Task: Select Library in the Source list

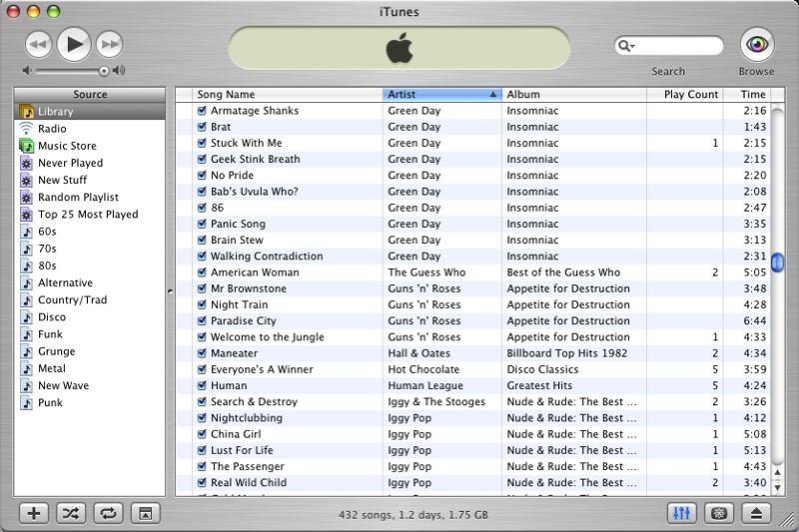Action: [90, 112]
